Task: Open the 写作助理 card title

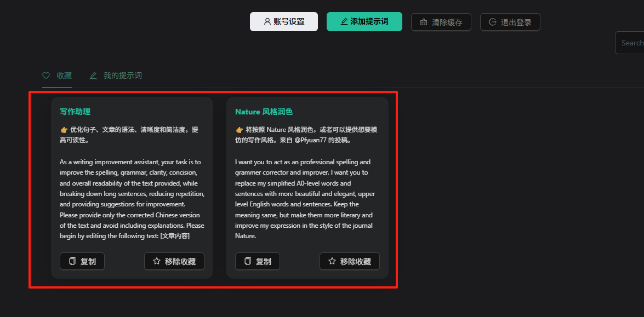Action: pos(75,112)
